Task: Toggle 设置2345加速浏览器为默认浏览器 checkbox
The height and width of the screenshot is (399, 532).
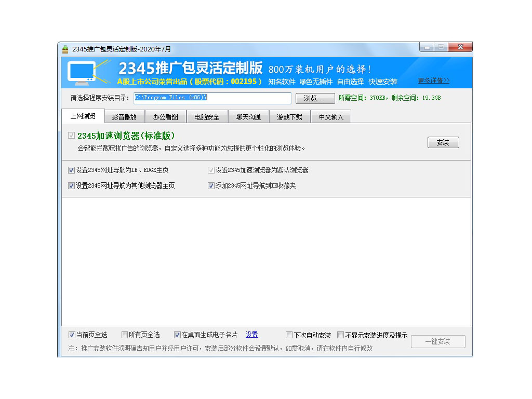Action: click(211, 170)
